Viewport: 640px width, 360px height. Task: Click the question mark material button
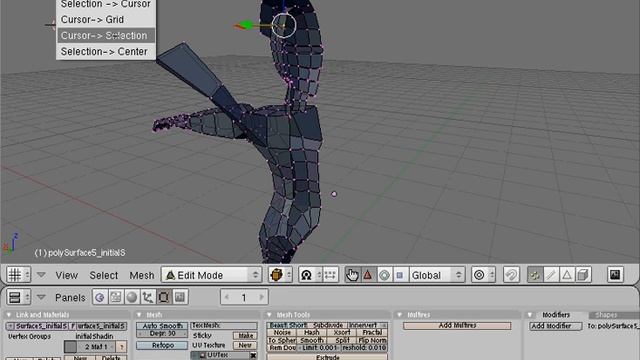(x=121, y=347)
